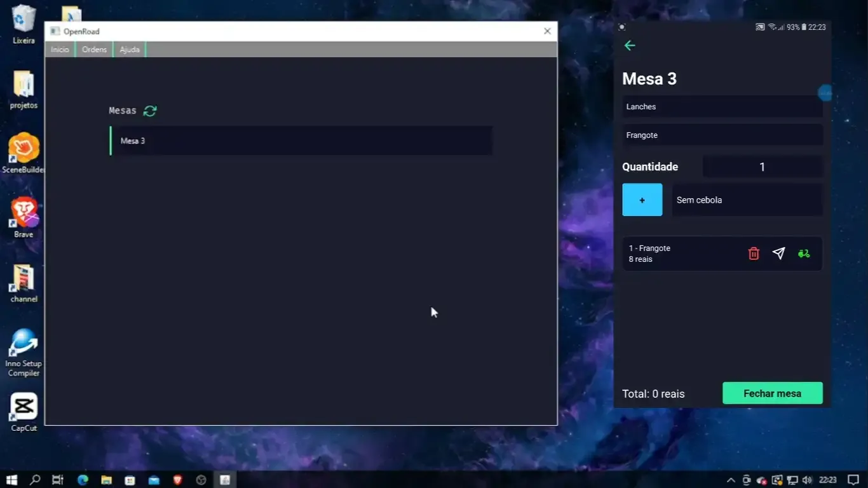Screen dimensions: 868x488
Task: Go back using the green arrow
Action: (630, 45)
